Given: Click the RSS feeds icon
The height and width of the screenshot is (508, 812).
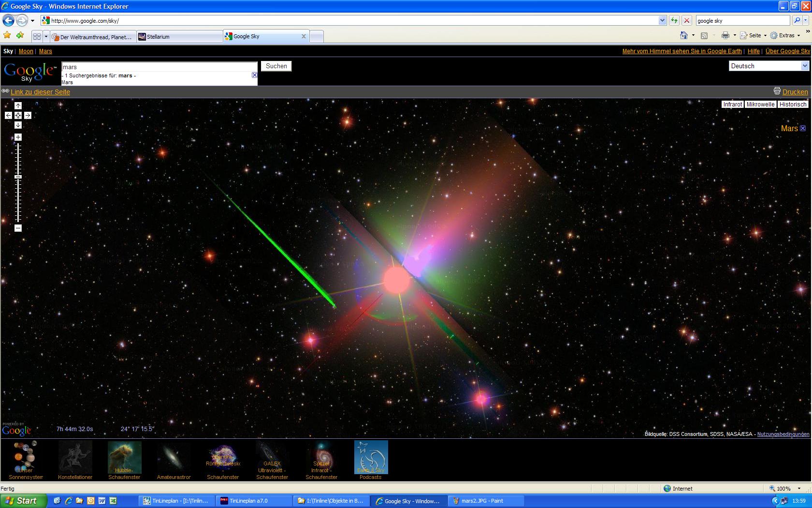Looking at the screenshot, I should click(704, 35).
